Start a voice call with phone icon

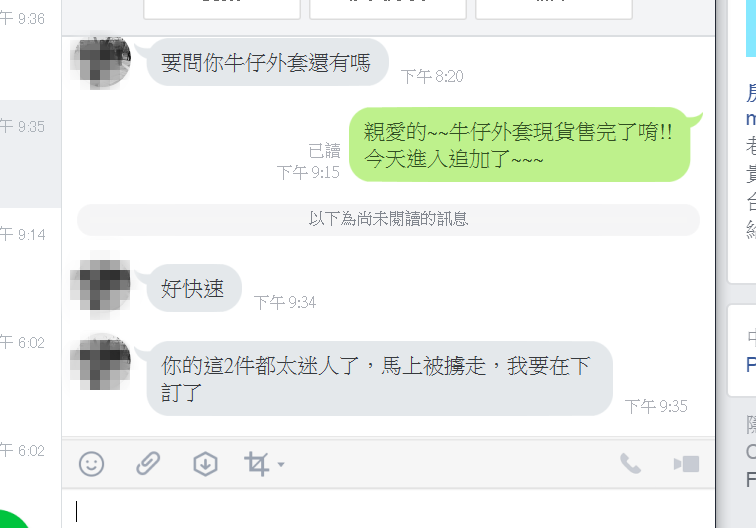(x=630, y=464)
